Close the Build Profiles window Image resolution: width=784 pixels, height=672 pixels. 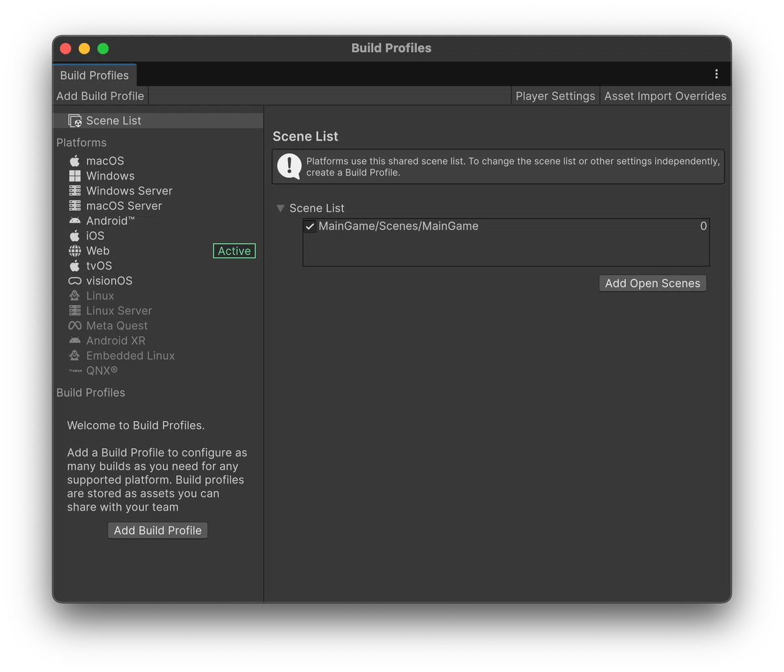point(65,48)
